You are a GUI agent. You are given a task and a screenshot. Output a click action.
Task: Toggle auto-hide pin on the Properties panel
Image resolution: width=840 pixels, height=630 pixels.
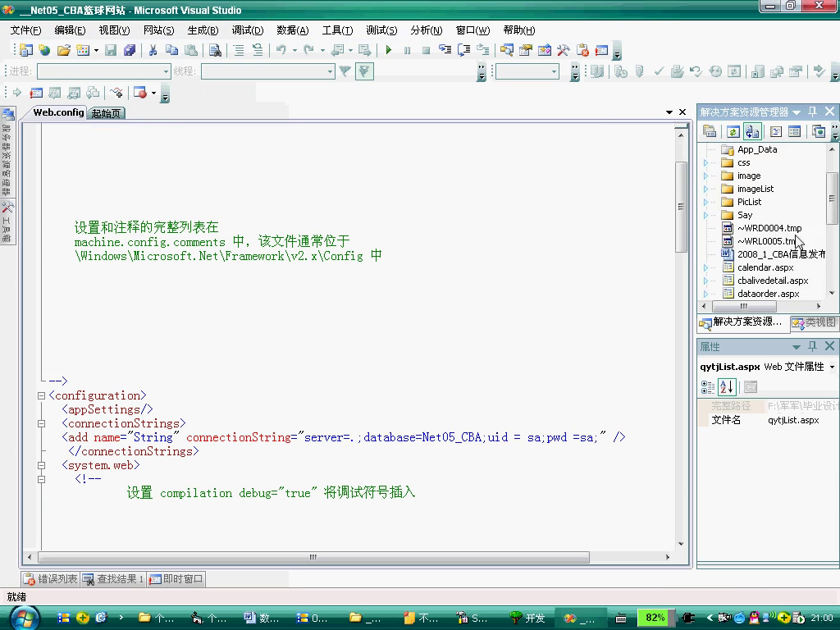(x=813, y=346)
